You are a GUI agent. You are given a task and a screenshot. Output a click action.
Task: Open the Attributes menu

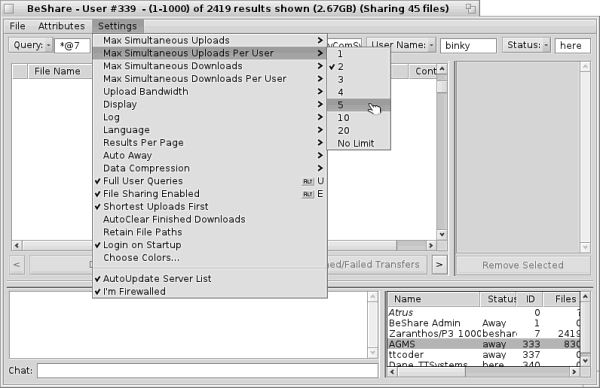pos(61,26)
